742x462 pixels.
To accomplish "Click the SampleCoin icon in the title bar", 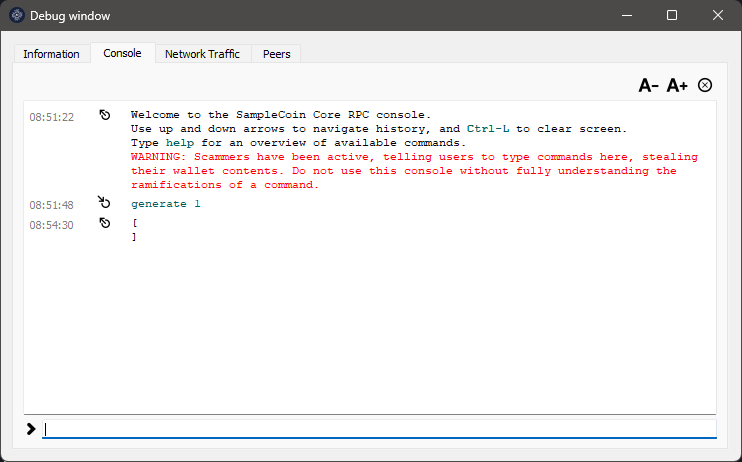I will tap(17, 16).
